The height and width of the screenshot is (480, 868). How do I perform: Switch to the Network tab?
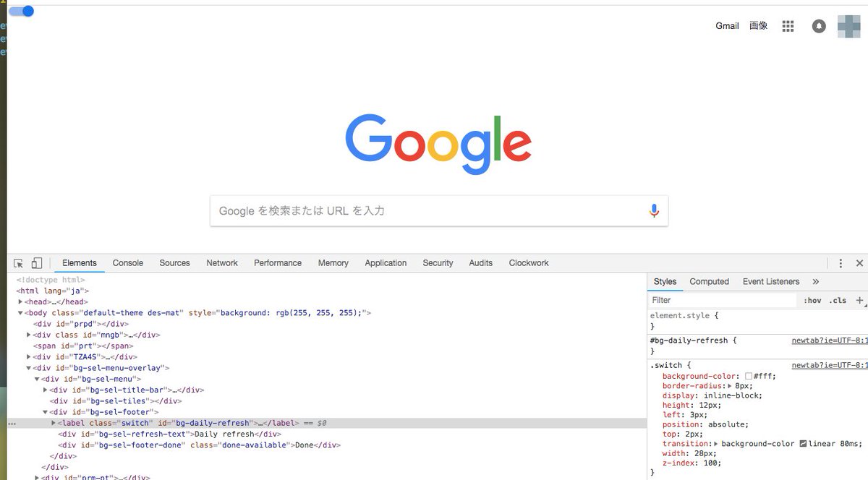click(222, 263)
